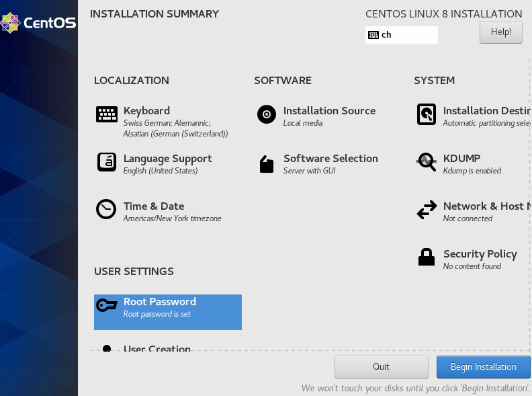This screenshot has height=396, width=532.
Task: Click the Network & Host arrows icon
Action: tap(427, 210)
